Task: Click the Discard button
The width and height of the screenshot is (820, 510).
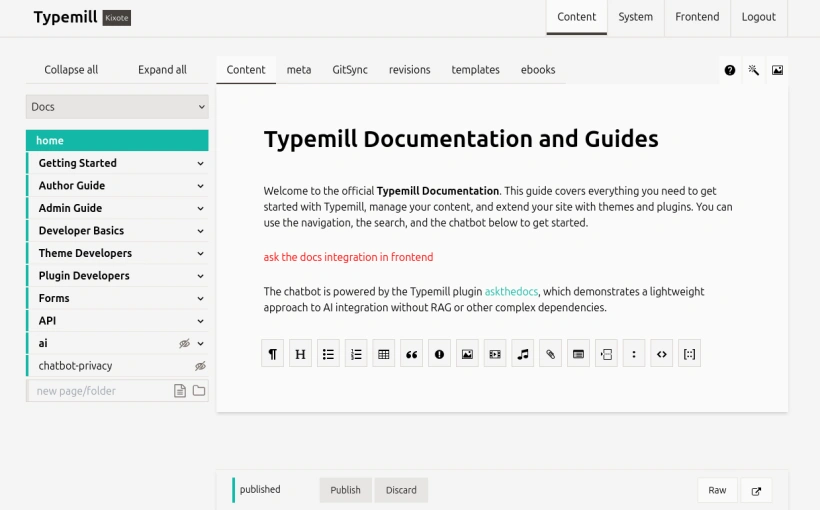Action: click(401, 490)
